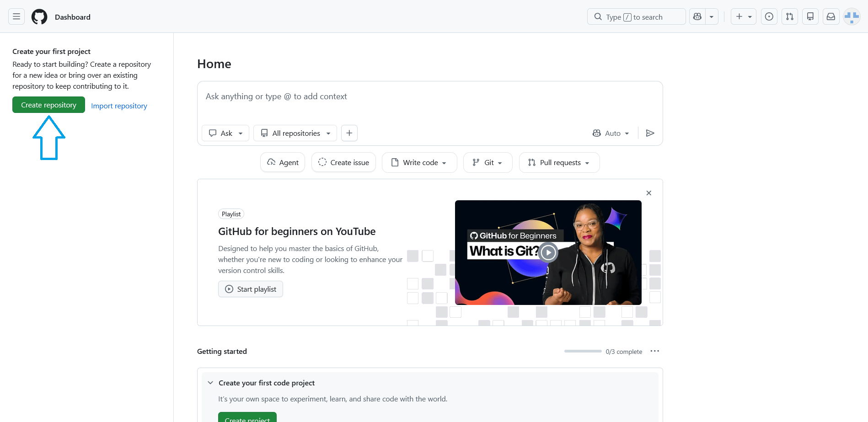Expand the Pull requests suggestion dropdown

pos(559,162)
